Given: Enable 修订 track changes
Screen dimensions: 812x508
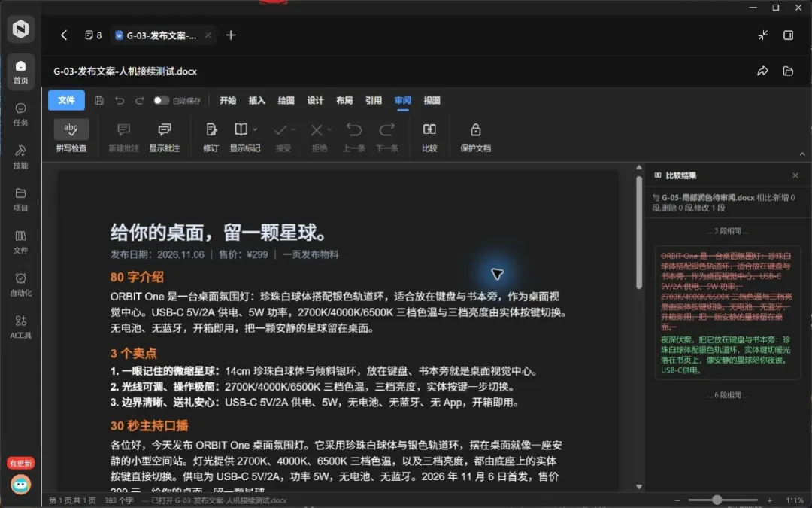Looking at the screenshot, I should pos(211,137).
